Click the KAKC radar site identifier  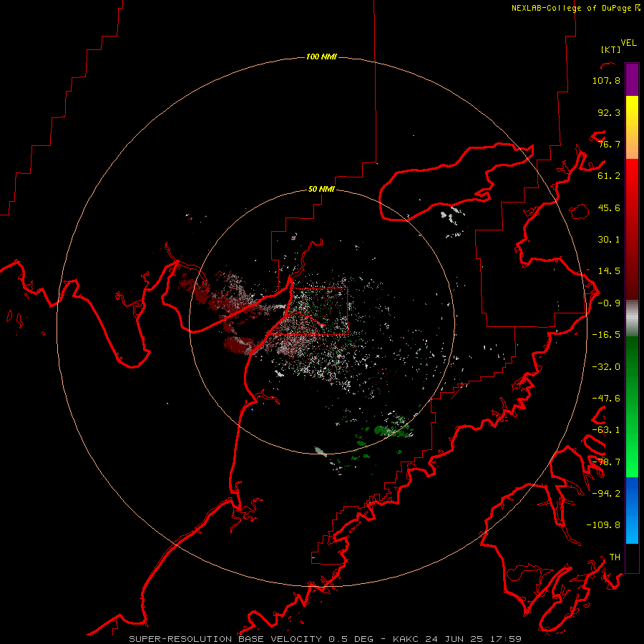[406, 639]
